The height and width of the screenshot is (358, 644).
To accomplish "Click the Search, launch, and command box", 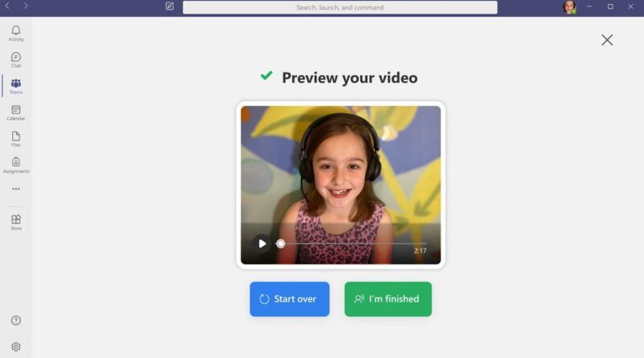I will click(x=340, y=7).
